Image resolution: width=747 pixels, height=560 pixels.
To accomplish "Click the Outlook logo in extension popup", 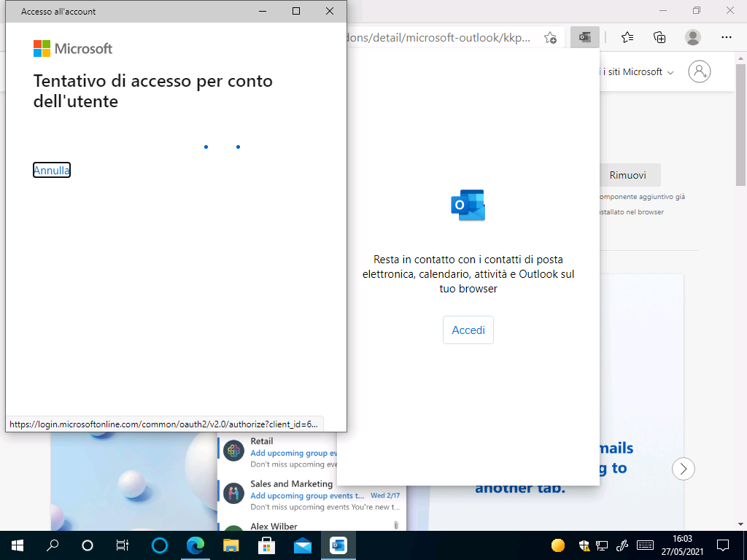I will (x=468, y=205).
